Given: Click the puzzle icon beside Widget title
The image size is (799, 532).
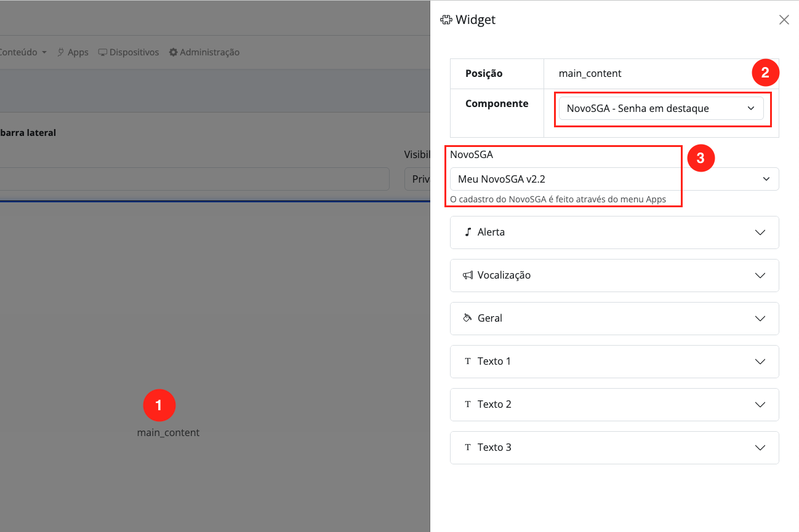Looking at the screenshot, I should [446, 20].
